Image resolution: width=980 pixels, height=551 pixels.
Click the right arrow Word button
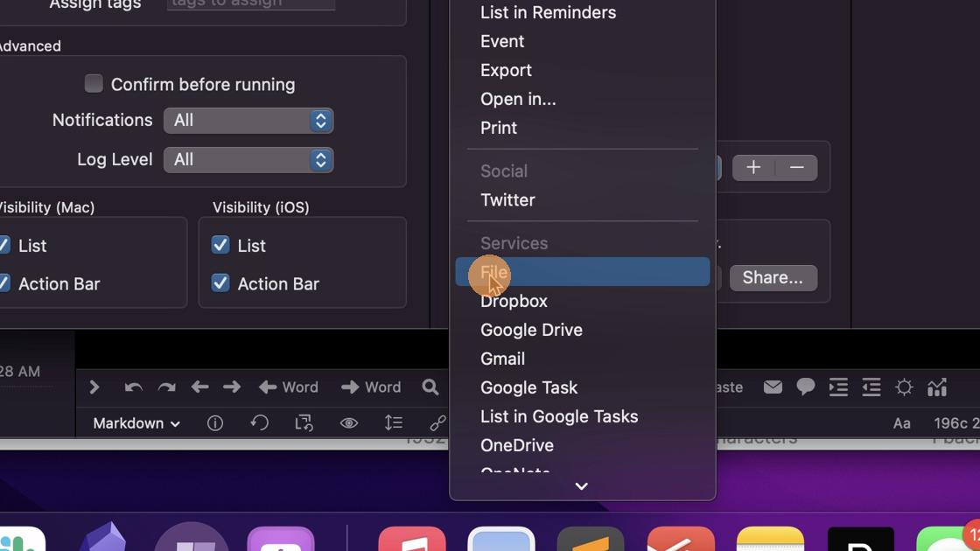point(371,387)
